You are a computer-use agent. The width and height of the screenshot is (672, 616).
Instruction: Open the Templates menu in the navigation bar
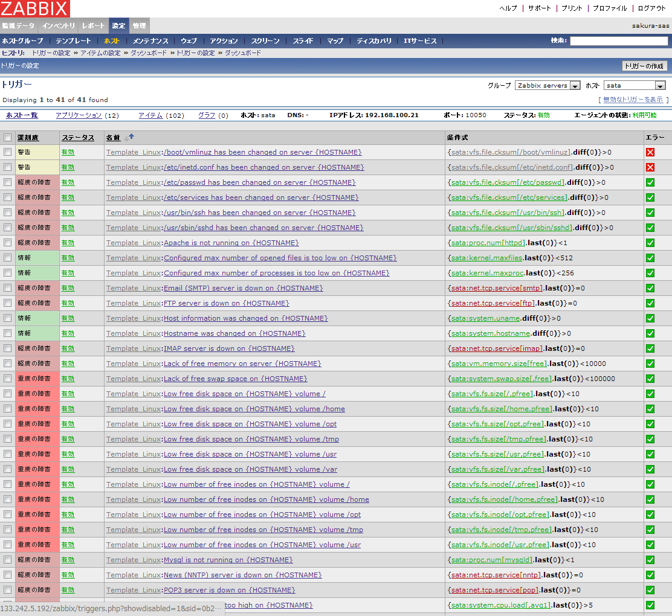[73, 41]
